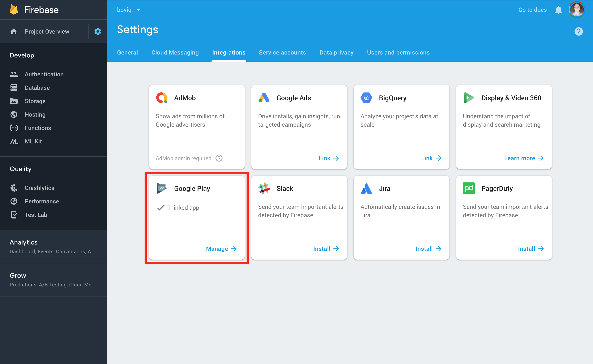Open the Performance section
The height and width of the screenshot is (364, 593).
click(42, 201)
